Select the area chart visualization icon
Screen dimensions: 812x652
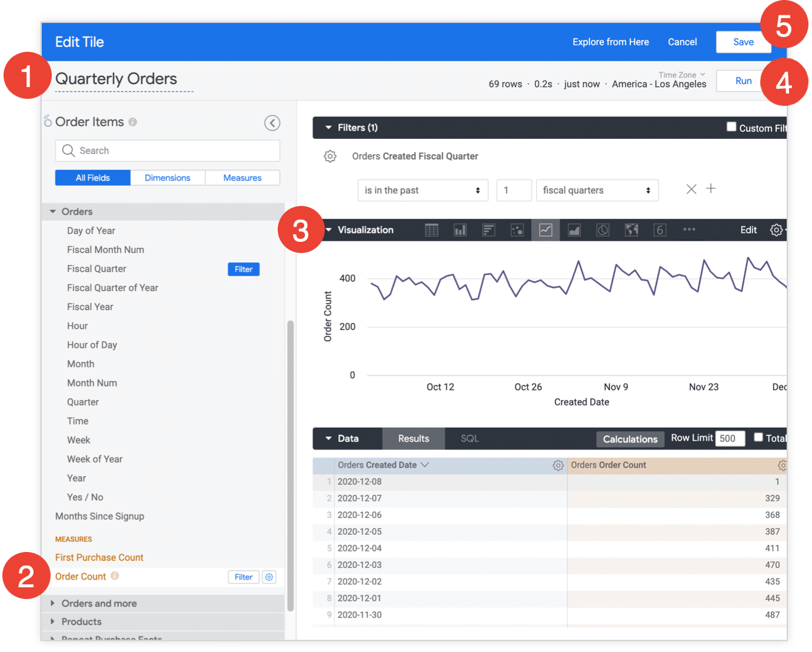[574, 230]
